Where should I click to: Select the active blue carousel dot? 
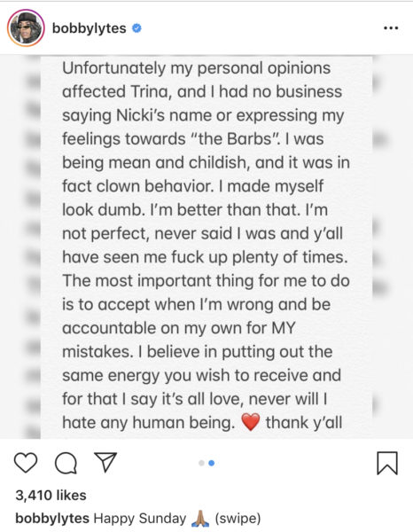tap(212, 463)
